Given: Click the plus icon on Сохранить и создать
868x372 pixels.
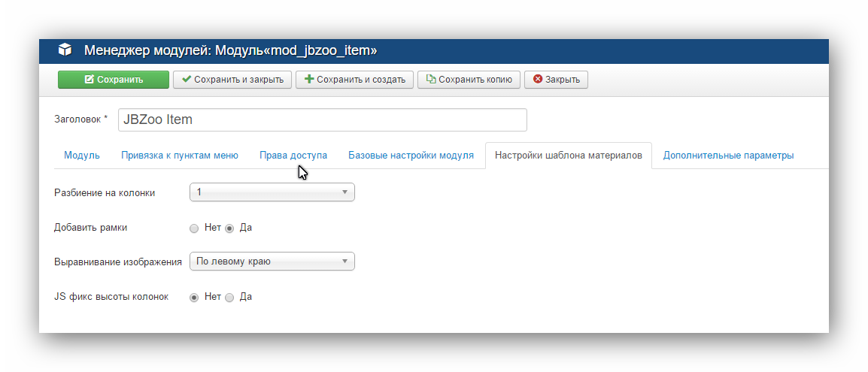Looking at the screenshot, I should tap(308, 79).
